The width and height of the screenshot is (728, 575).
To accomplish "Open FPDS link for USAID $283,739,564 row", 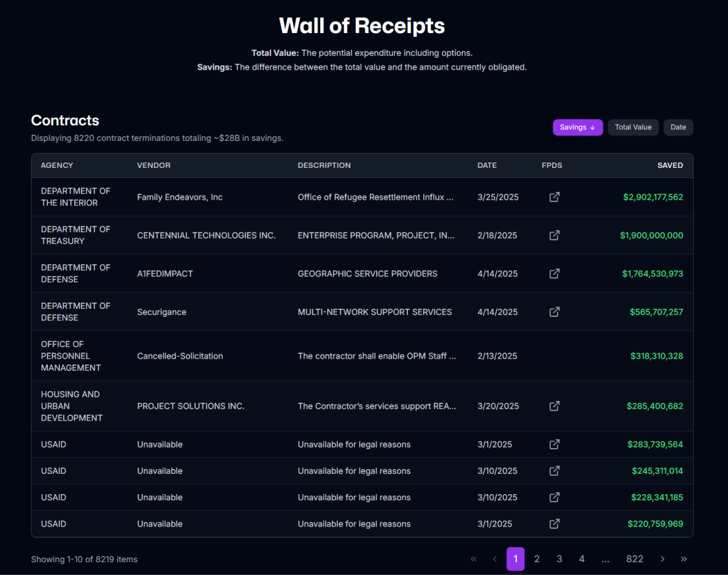I will [554, 444].
